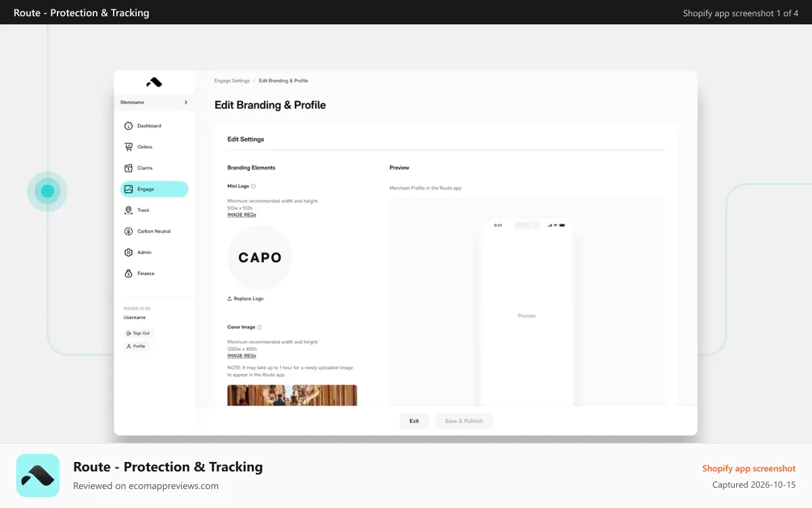Open the Carbon Neutral menu item
Screen dimensions: 812x508
click(x=154, y=231)
